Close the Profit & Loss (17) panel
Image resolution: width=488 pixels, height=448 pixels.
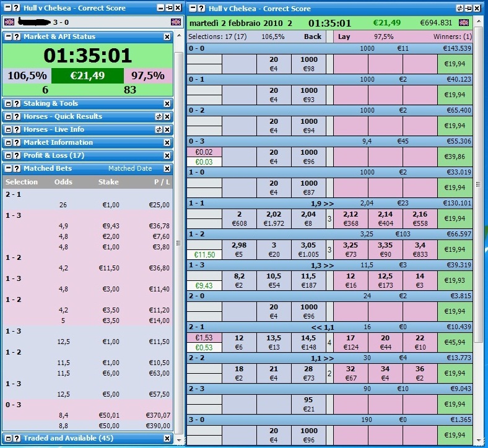click(x=167, y=156)
